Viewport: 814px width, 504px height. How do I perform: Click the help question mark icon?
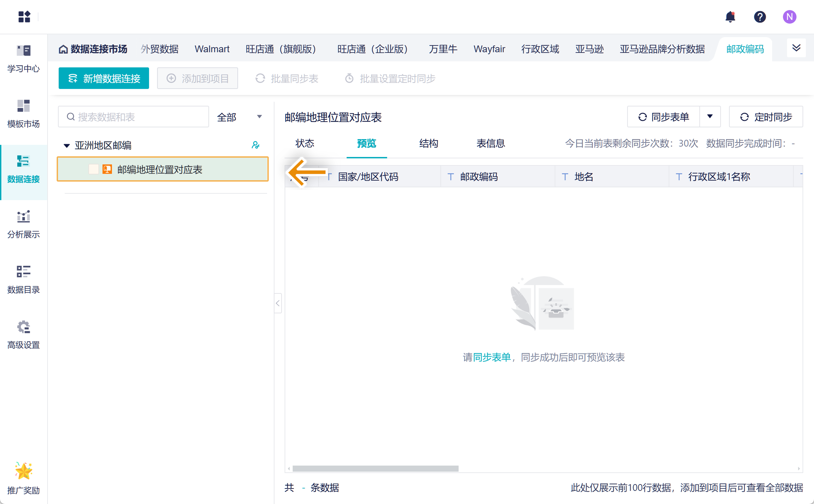click(760, 17)
